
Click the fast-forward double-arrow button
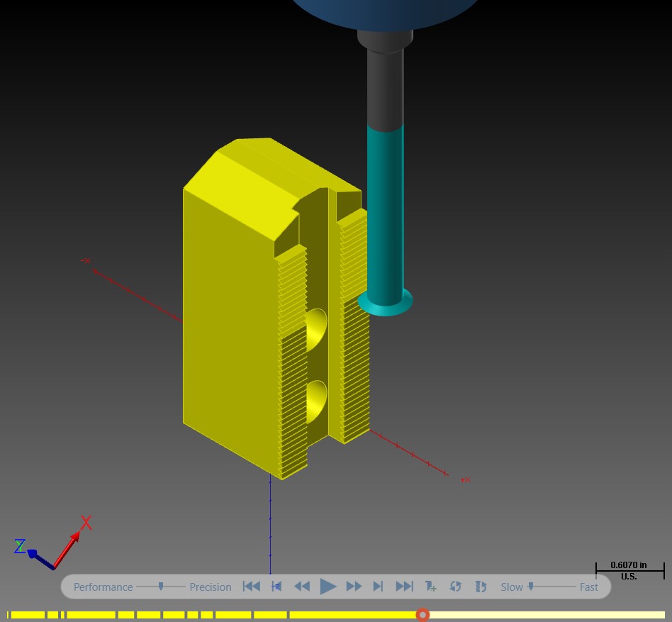[354, 587]
